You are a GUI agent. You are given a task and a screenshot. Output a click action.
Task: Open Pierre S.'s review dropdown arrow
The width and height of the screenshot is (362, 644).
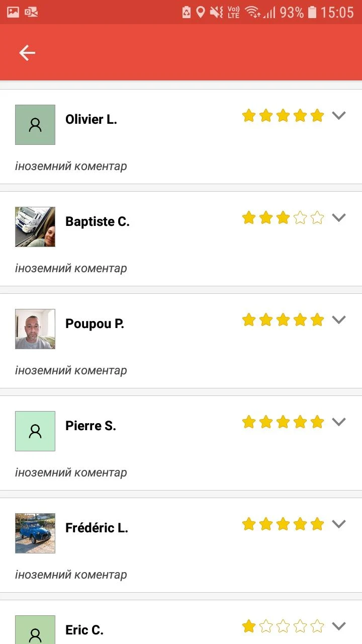[339, 422]
